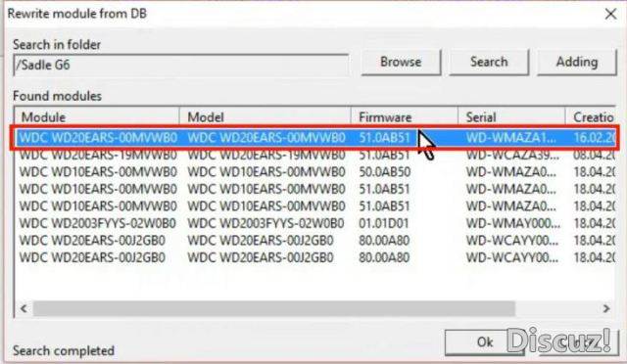Screen dimensions: 627x364
Task: Click Model cell WDC WD20EARS-19MVWB0
Action: (266, 155)
